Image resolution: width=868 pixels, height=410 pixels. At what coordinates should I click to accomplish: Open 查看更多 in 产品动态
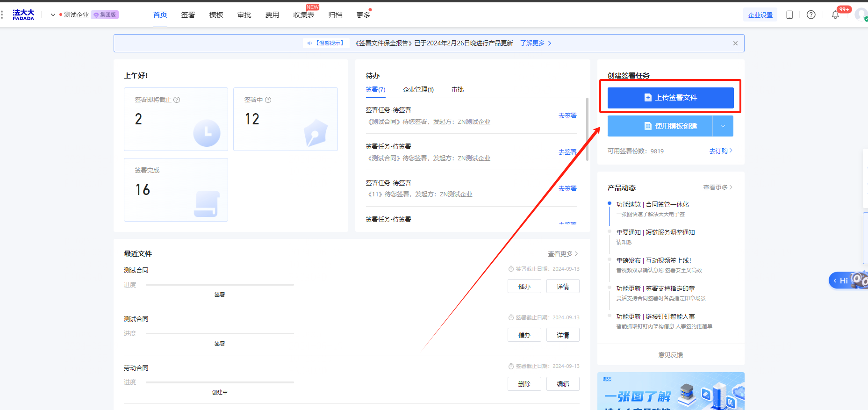point(717,187)
